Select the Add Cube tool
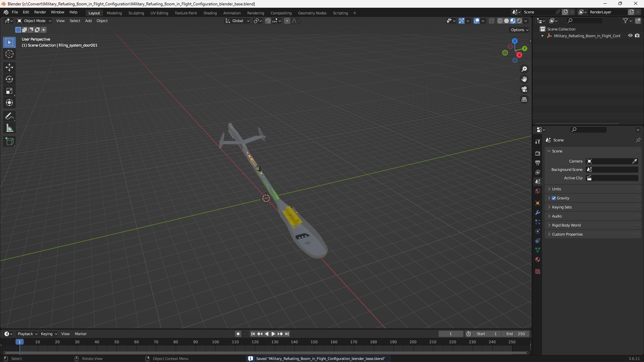 point(9,141)
